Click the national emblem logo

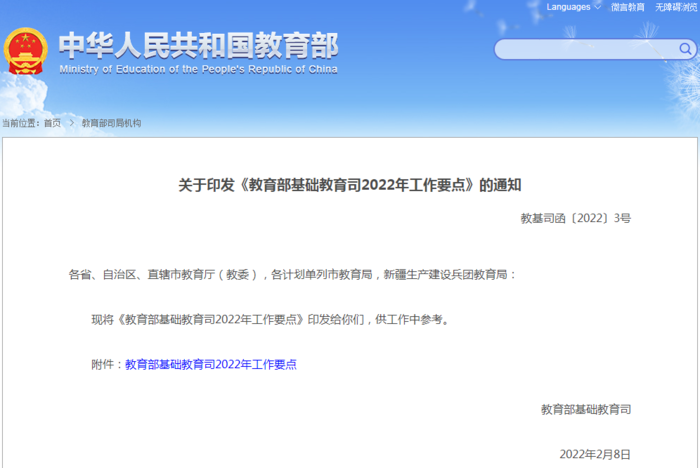coord(25,51)
